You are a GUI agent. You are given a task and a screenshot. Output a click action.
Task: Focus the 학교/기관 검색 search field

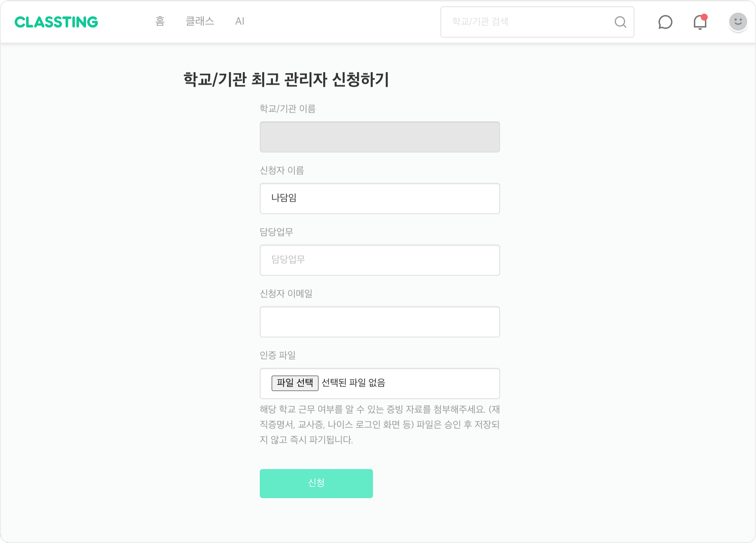click(x=537, y=22)
